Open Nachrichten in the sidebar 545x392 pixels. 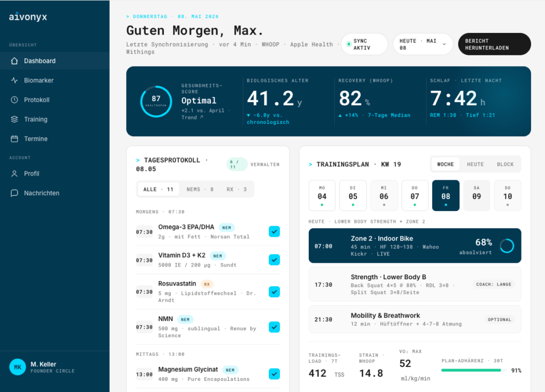pyautogui.click(x=55, y=193)
